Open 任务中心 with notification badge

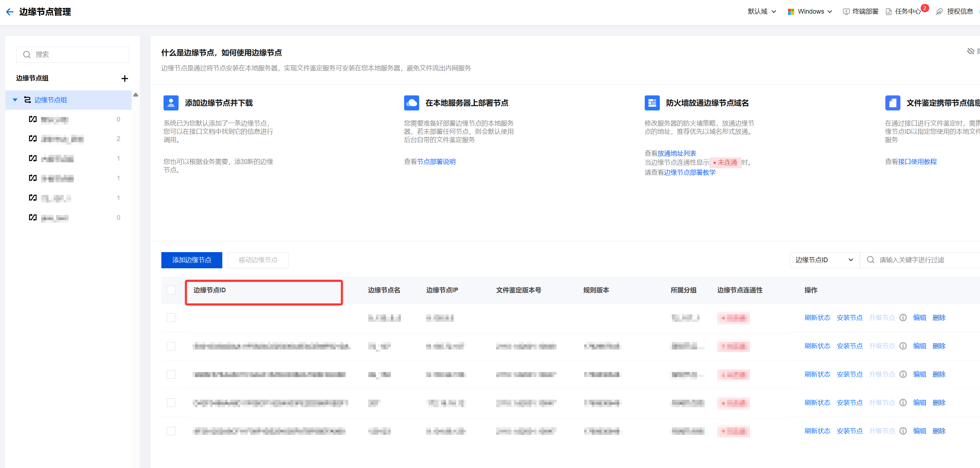[907, 11]
